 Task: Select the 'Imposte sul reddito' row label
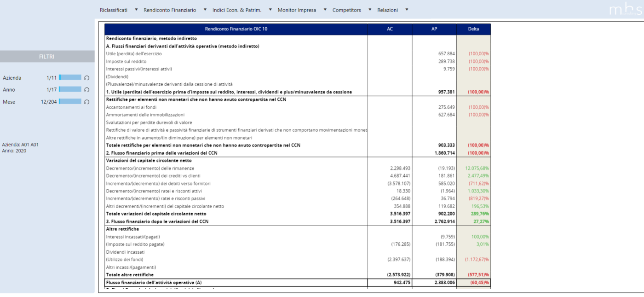tap(126, 61)
